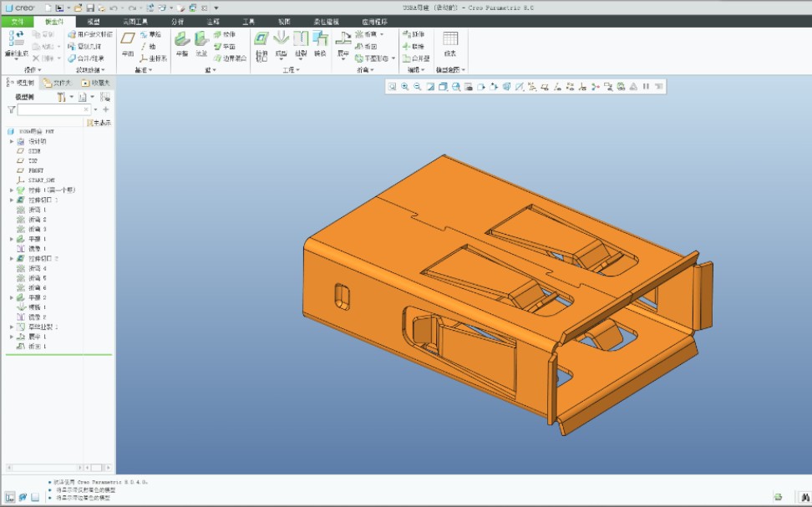The width and height of the screenshot is (812, 507).
Task: Click the Zoom In view icon
Action: pyautogui.click(x=404, y=86)
